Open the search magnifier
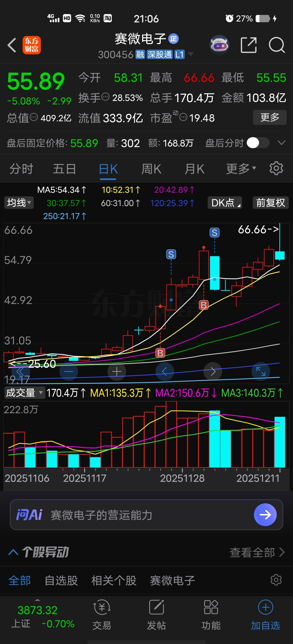 (x=276, y=45)
